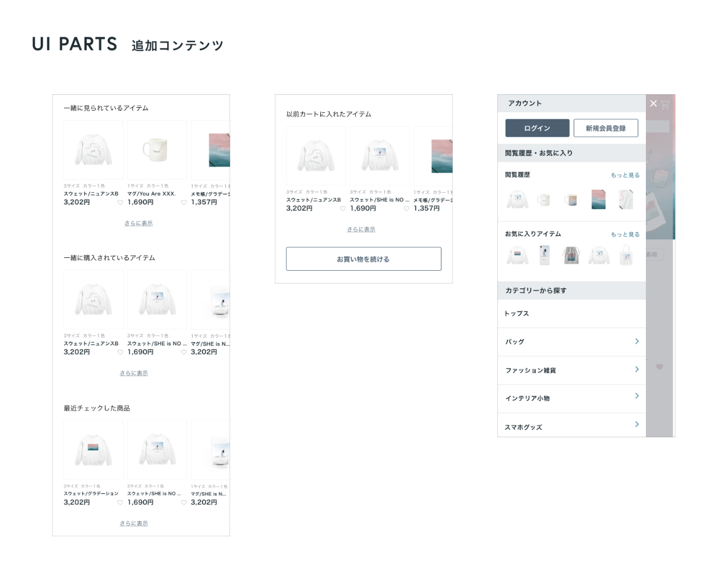
Task: Toggle heart beside 1,690円 in 以前カートに入れたアイテム
Action: [407, 208]
